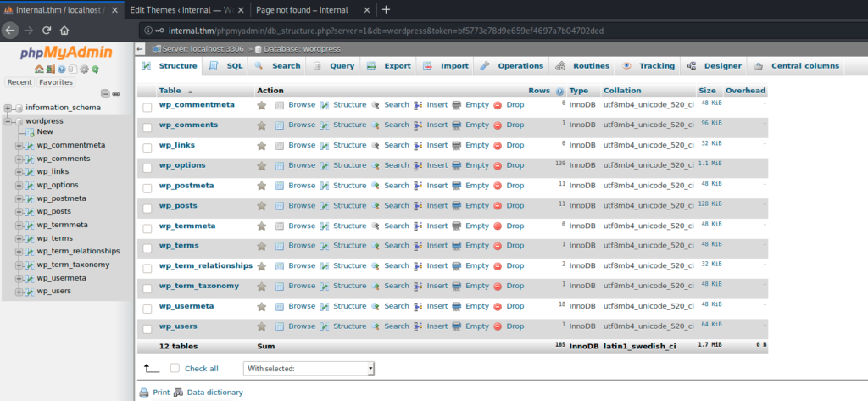The height and width of the screenshot is (401, 868).
Task: Open the SQL tab
Action: pos(225,66)
